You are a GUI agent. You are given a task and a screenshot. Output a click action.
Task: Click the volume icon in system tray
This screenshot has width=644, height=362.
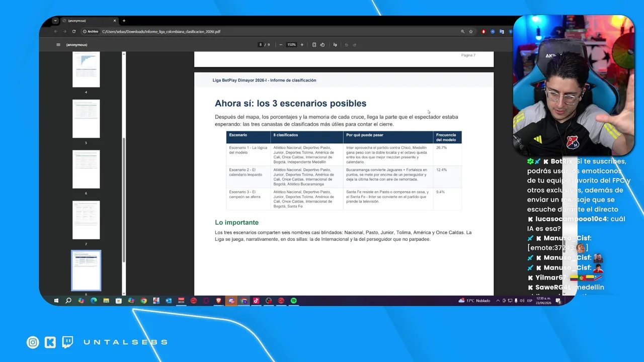(x=522, y=301)
